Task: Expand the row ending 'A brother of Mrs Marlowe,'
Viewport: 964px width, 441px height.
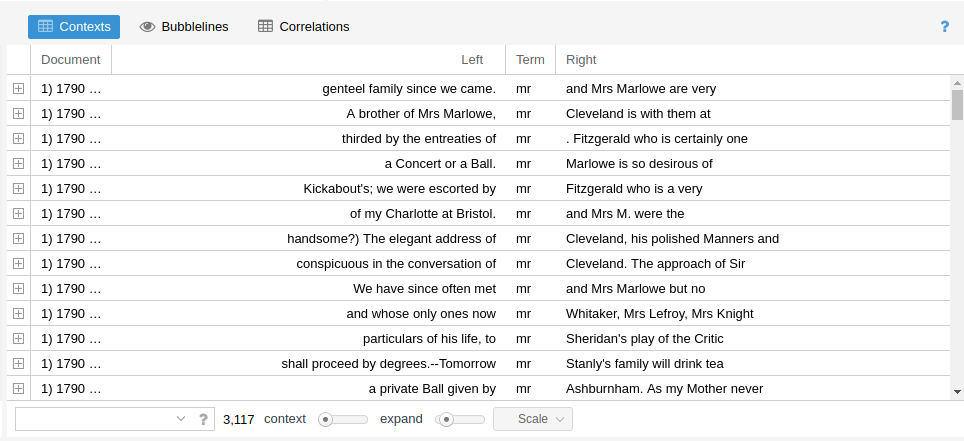Action: (18, 113)
